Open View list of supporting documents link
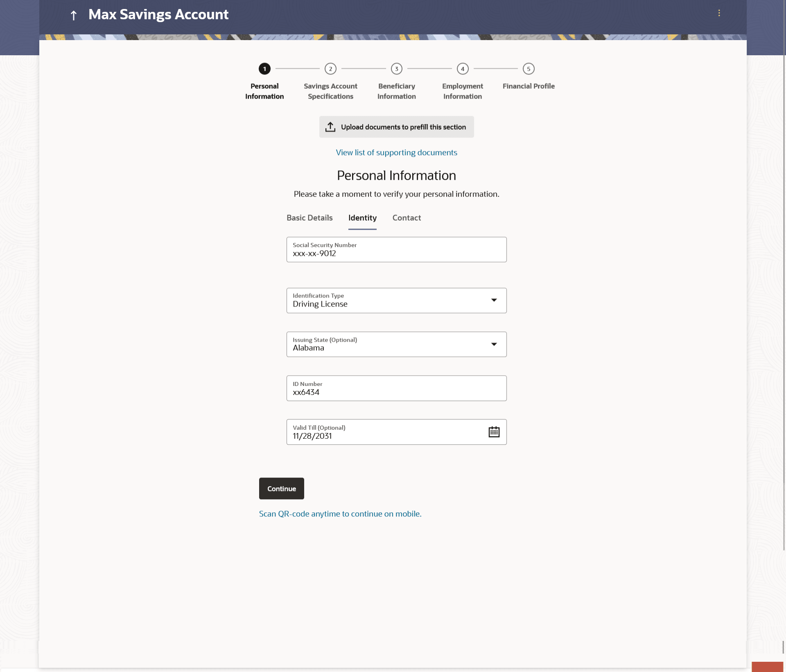This screenshot has width=786, height=672. point(396,153)
